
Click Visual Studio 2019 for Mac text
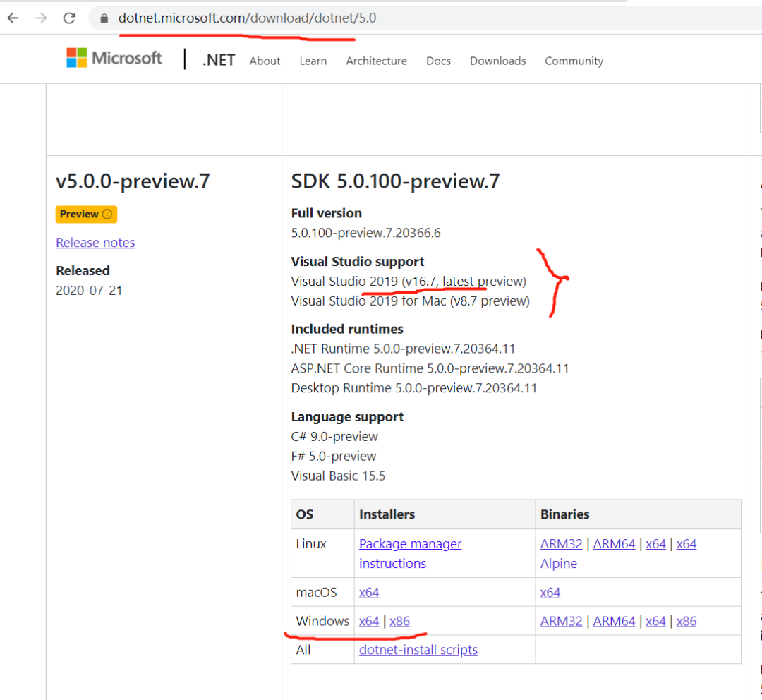point(410,301)
